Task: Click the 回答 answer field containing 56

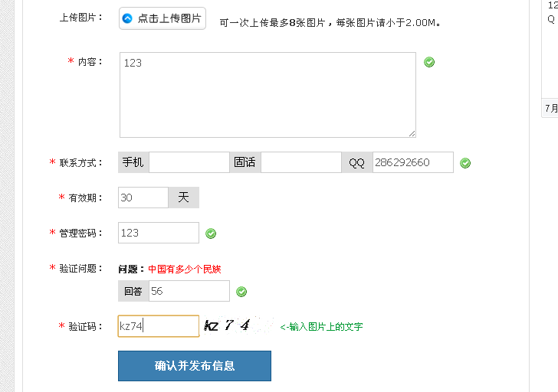Action: pos(189,291)
